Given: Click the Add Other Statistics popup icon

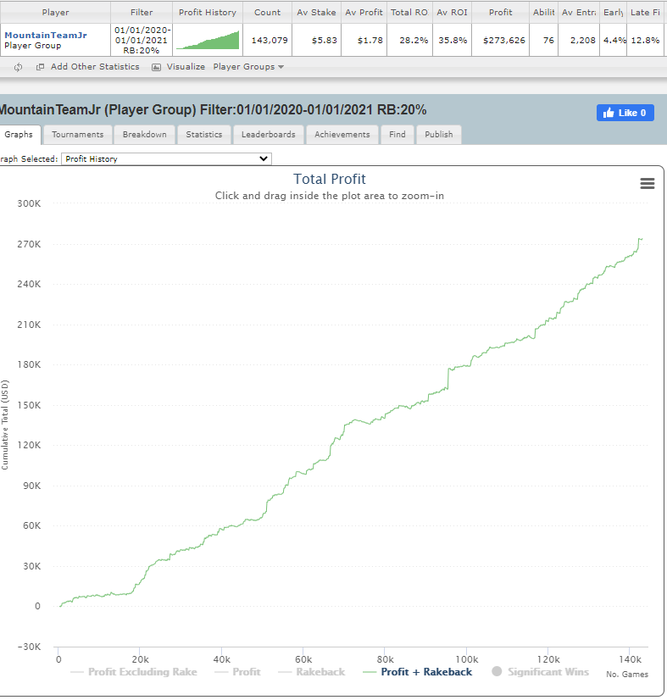Looking at the screenshot, I should point(40,67).
